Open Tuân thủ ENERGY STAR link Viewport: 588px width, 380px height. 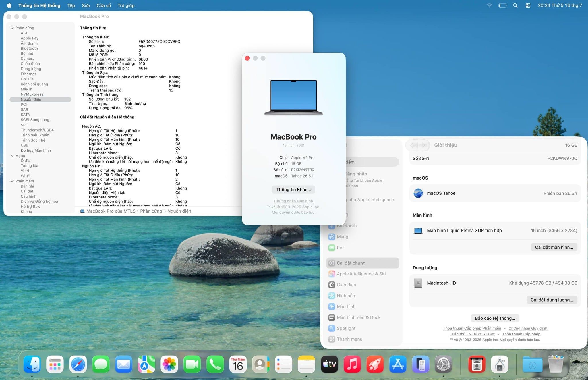tap(472, 334)
